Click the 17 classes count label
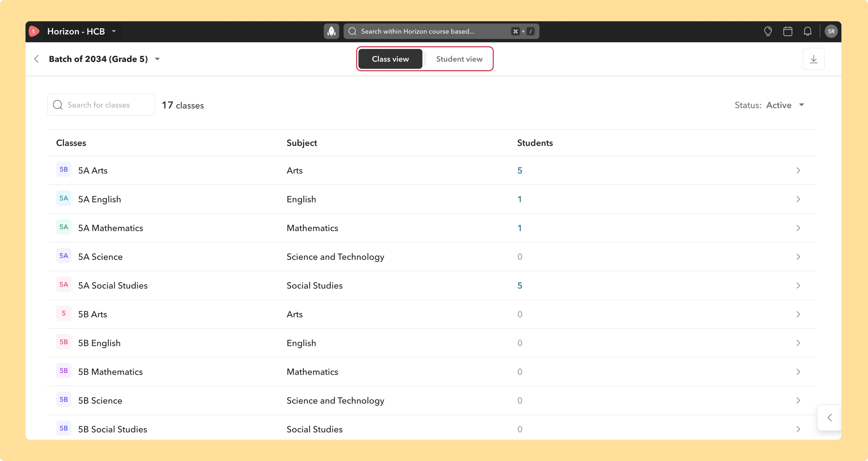Image resolution: width=868 pixels, height=461 pixels. click(x=183, y=105)
